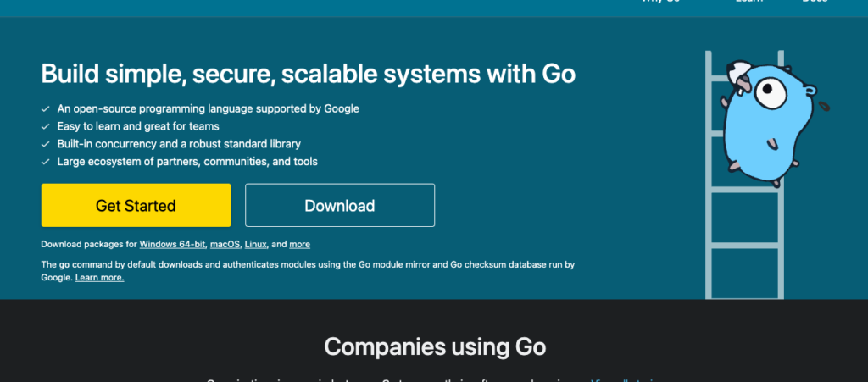Viewport: 868px width, 382px height.
Task: Click checkmark next to "Easy to learn"
Action: coord(45,126)
